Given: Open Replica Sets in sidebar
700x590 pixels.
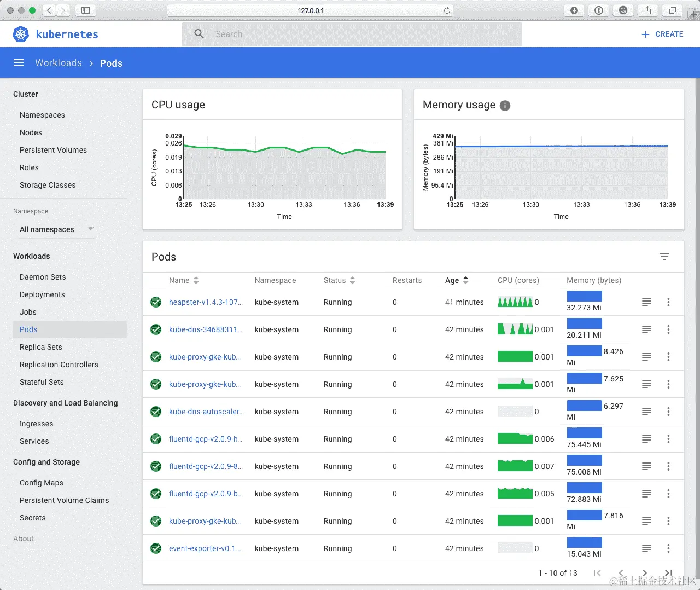Looking at the screenshot, I should [41, 347].
